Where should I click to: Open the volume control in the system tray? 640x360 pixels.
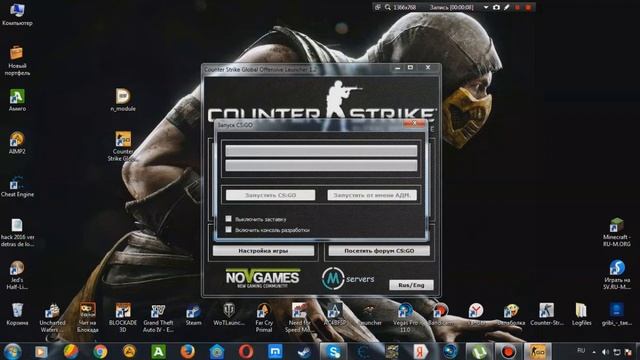(x=605, y=352)
